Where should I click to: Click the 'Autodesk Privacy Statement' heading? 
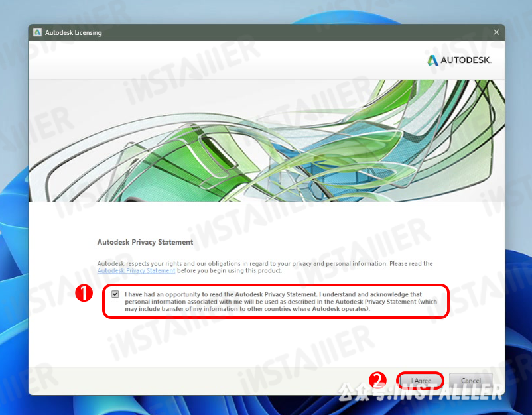[x=145, y=242]
